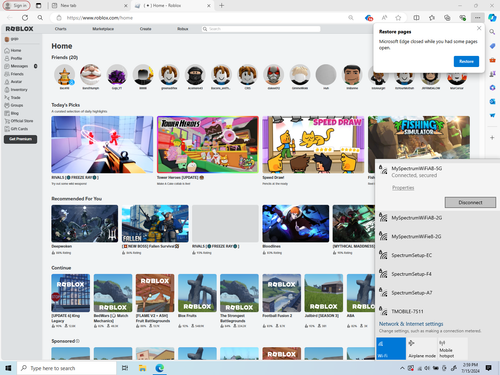
Task: Open Task View on taskbar
Action: (125, 368)
